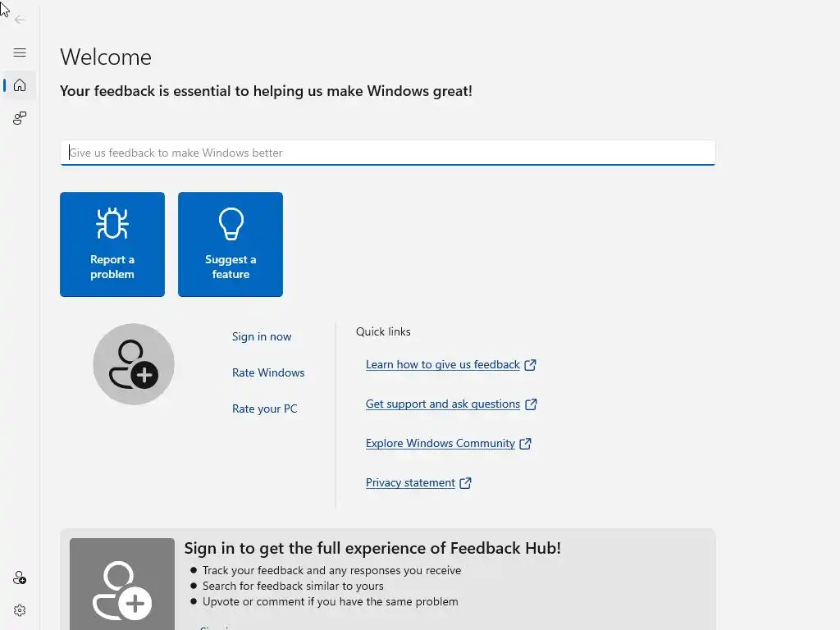
Task: Click external icon beside Privacy statement
Action: click(466, 482)
